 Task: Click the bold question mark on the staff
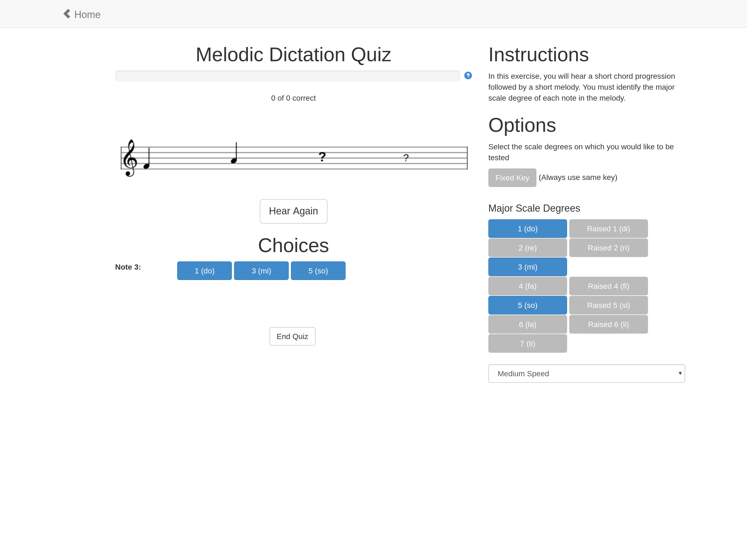tap(322, 157)
